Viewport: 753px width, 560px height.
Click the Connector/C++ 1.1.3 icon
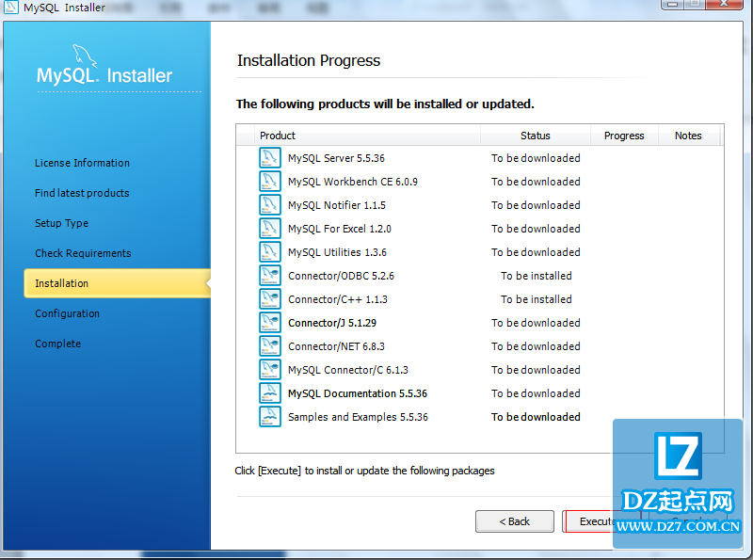[270, 299]
